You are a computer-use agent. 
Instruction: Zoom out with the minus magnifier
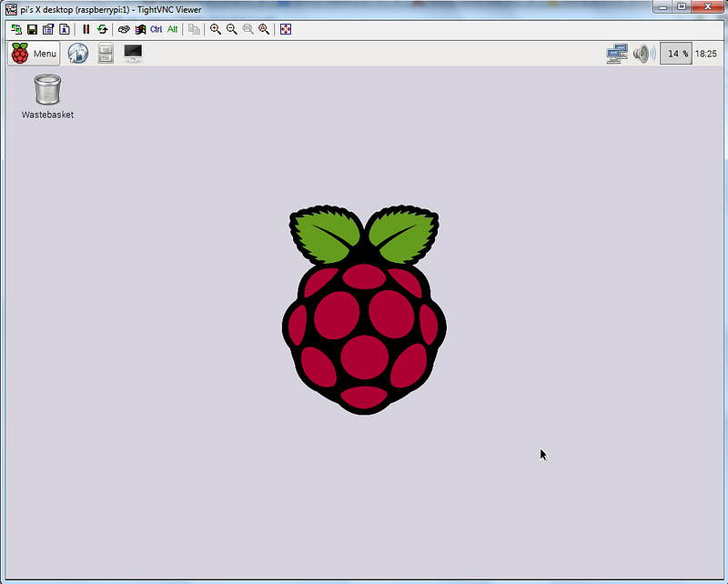(232, 29)
